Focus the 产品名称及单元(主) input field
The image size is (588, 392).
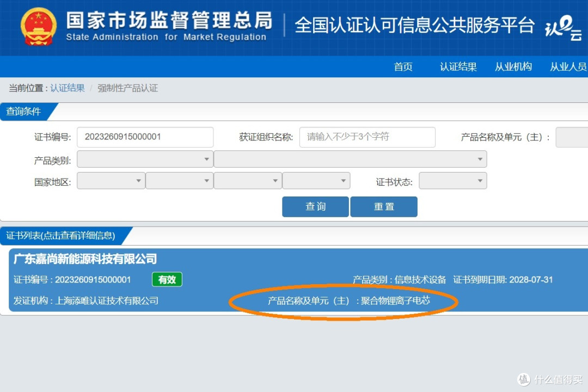(572, 137)
